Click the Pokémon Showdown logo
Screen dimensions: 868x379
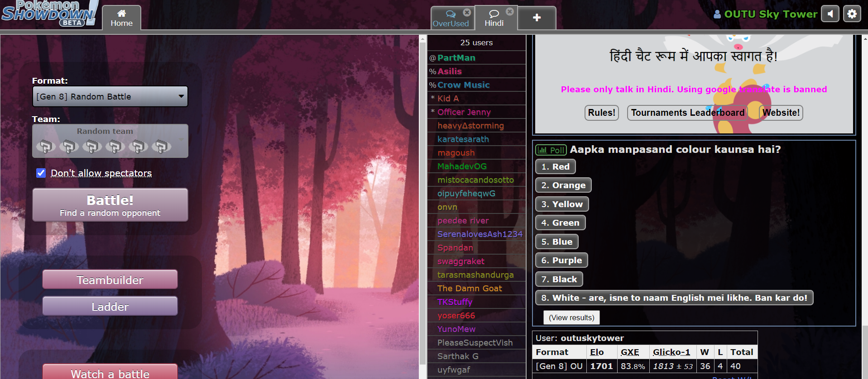click(x=50, y=13)
